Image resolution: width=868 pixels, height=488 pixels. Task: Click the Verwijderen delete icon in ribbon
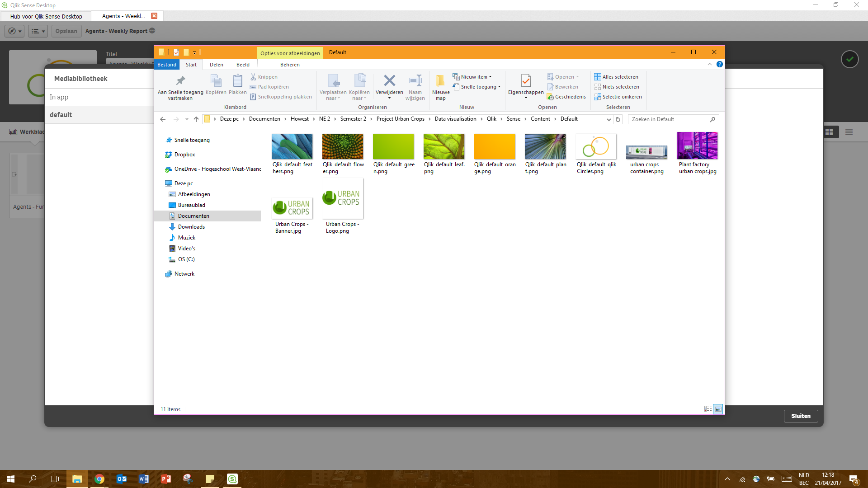[x=389, y=81]
